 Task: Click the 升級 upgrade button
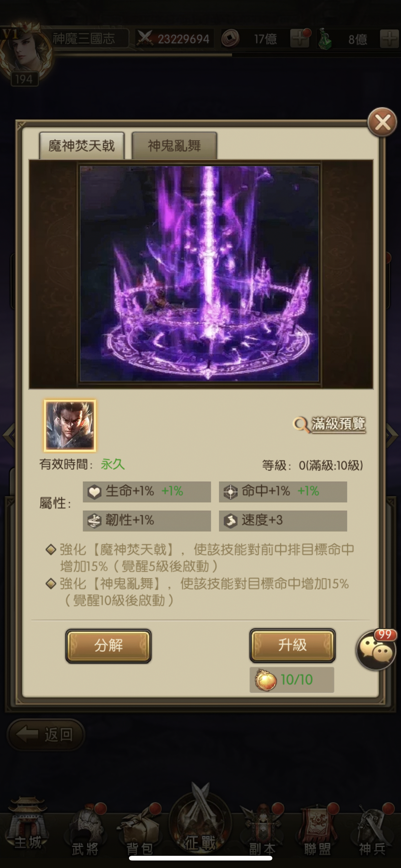point(292,645)
